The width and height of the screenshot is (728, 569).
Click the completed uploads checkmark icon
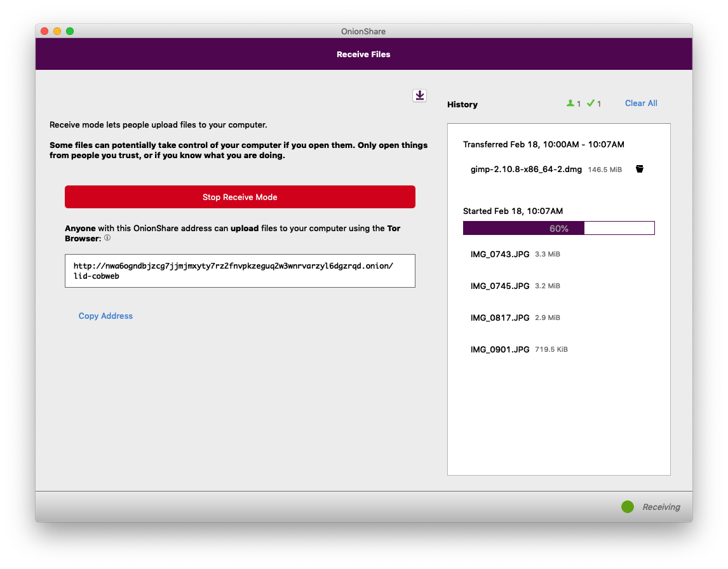[591, 104]
